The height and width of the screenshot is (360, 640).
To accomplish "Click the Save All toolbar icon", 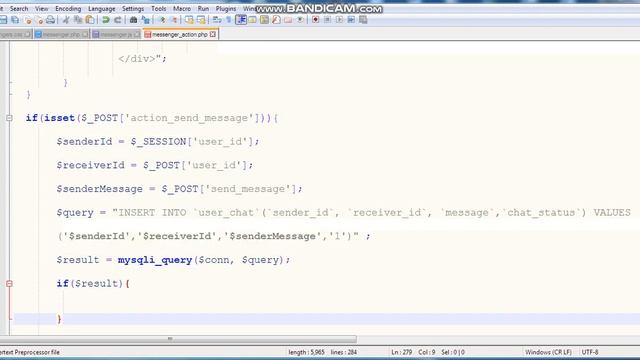I will click(15, 20).
